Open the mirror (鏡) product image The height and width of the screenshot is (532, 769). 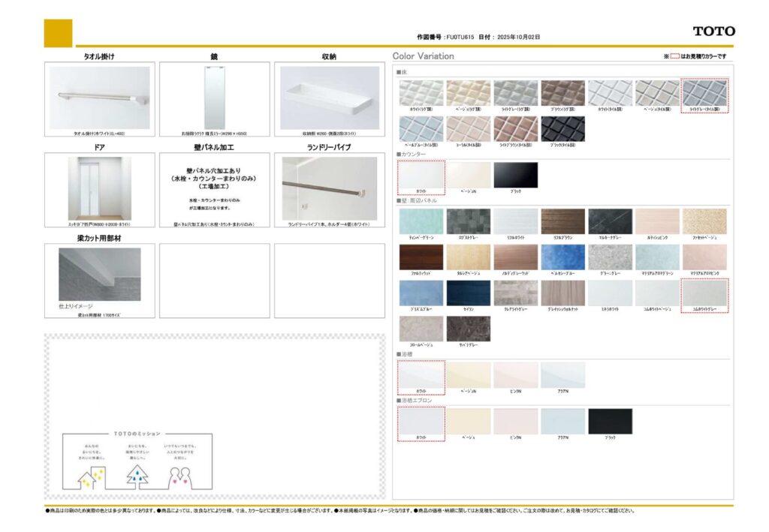[215, 97]
